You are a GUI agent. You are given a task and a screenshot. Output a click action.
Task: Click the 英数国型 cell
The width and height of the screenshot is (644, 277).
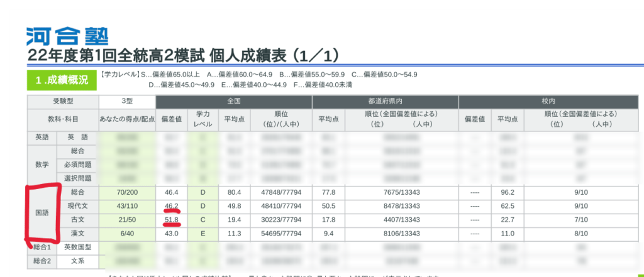coord(77,247)
